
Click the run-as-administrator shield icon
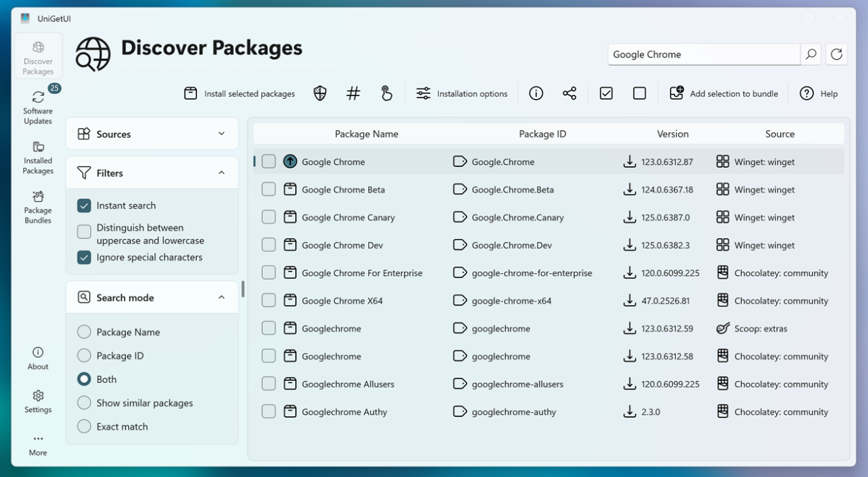(x=320, y=93)
